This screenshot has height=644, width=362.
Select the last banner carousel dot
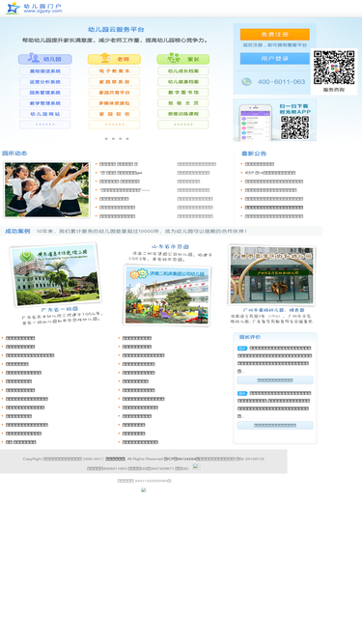click(x=127, y=139)
